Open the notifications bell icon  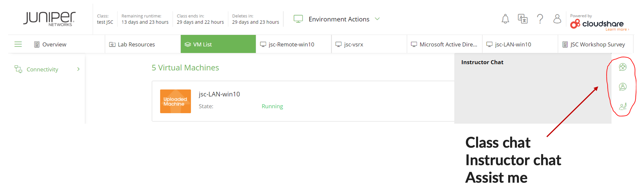505,19
